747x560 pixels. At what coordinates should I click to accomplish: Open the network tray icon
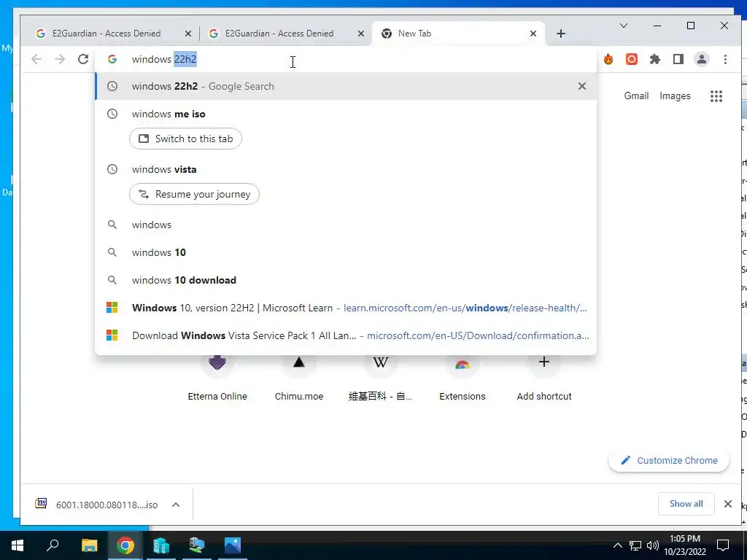coord(635,545)
